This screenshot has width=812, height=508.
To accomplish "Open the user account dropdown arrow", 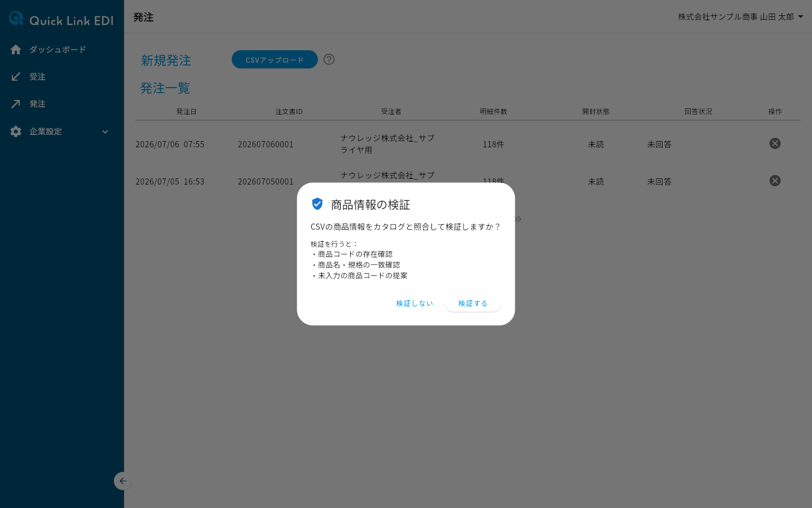I will (x=801, y=17).
